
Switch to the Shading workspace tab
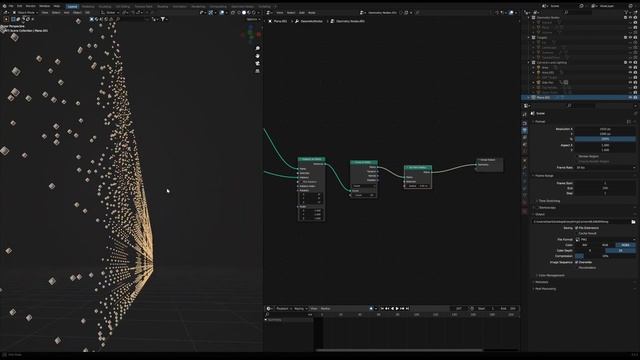tap(162, 7)
